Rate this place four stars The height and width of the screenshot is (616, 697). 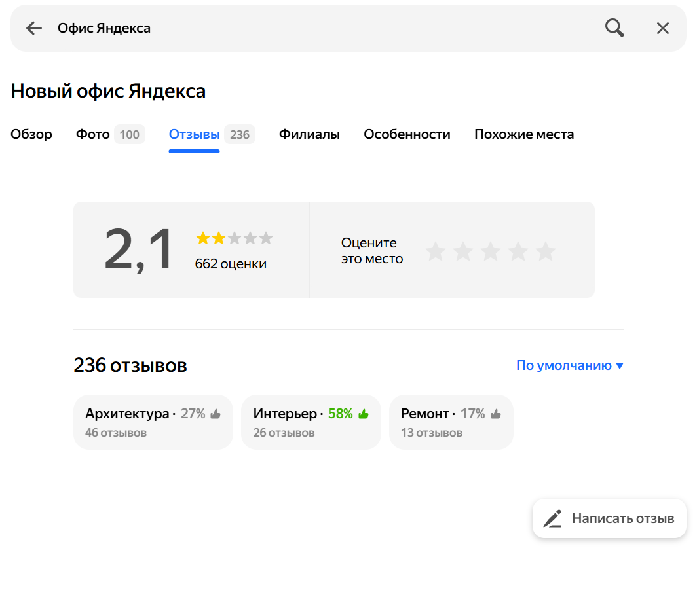[518, 251]
